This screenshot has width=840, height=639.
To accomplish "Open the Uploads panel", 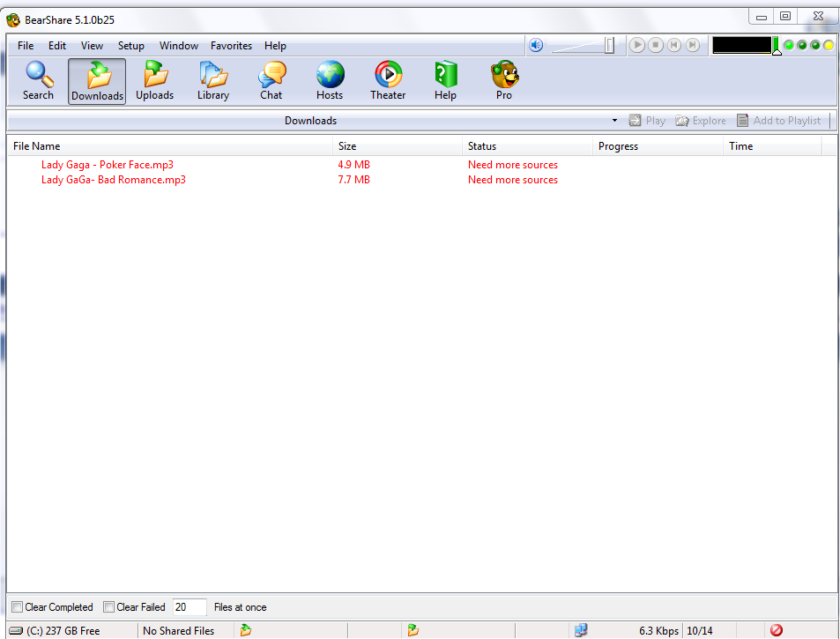I will [x=155, y=81].
